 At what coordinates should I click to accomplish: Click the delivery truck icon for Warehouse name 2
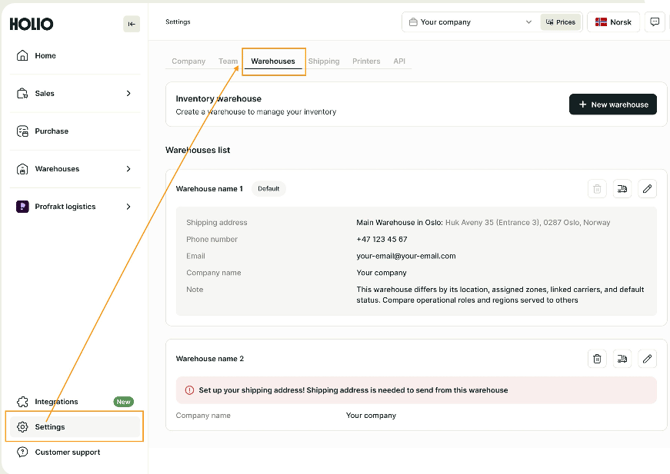coord(622,358)
